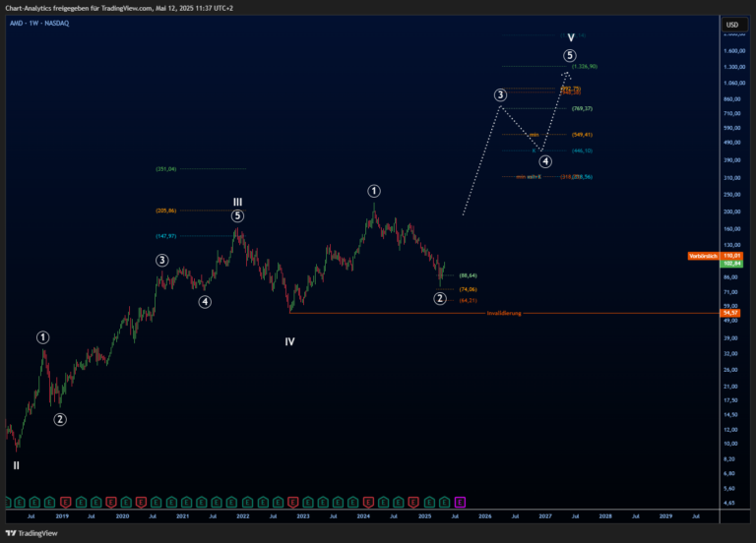Click 1.600,00 on the price scale
This screenshot has width=756, height=543.
point(734,51)
